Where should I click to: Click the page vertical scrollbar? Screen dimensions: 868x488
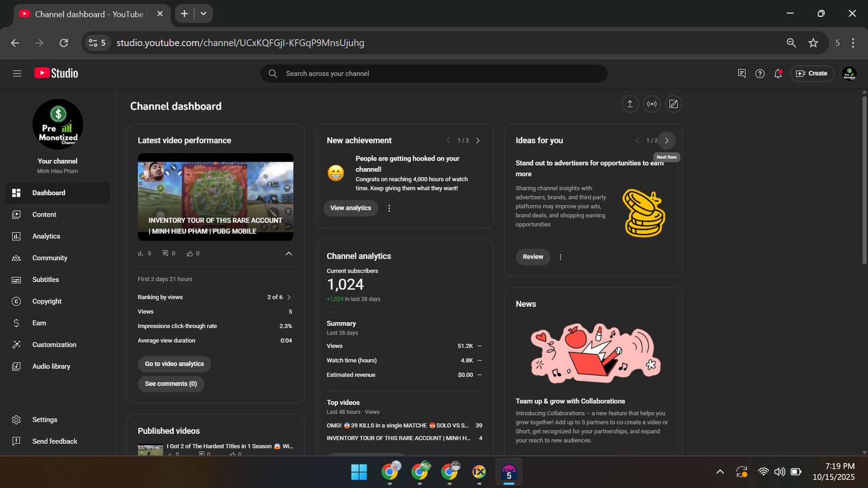click(x=864, y=179)
